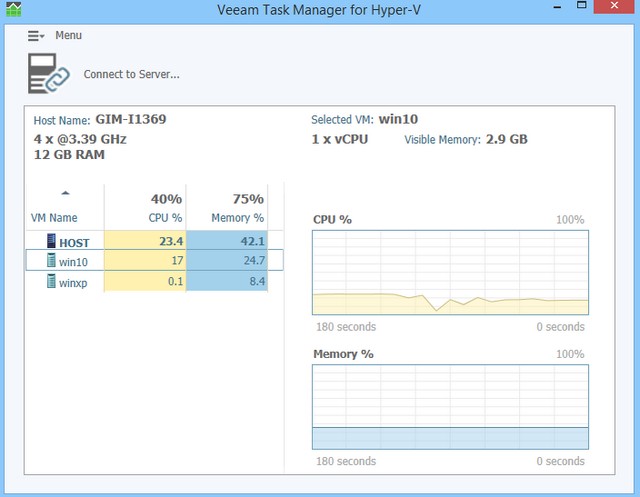This screenshot has width=640, height=497.
Task: Sort by VM Name column header
Action: point(54,218)
